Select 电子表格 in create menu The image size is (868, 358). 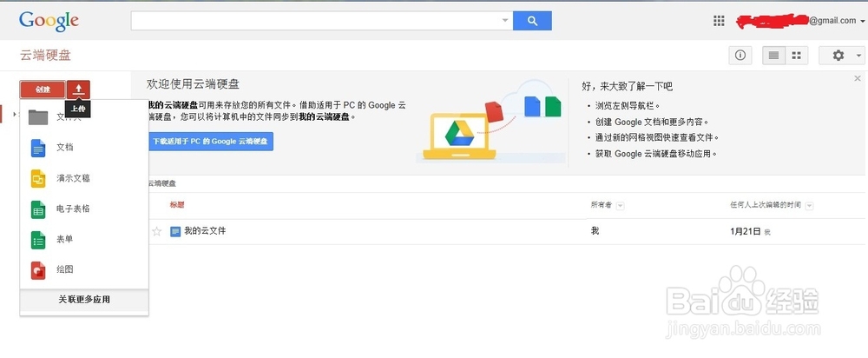83,209
